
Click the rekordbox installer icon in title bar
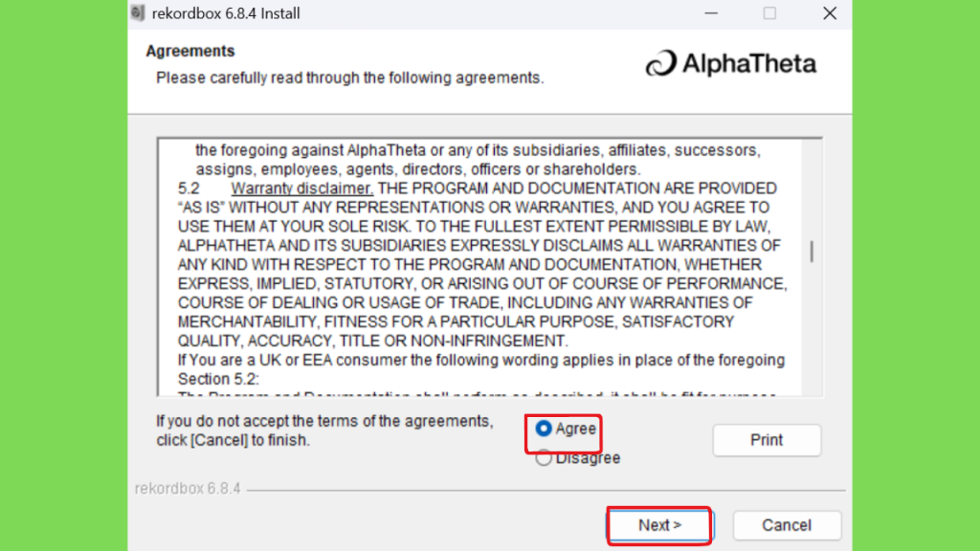pos(138,12)
